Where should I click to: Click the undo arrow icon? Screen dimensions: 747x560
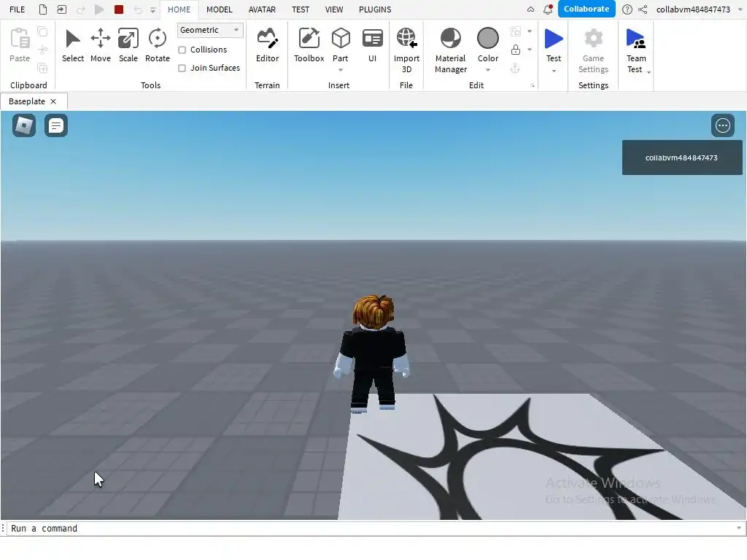(138, 9)
